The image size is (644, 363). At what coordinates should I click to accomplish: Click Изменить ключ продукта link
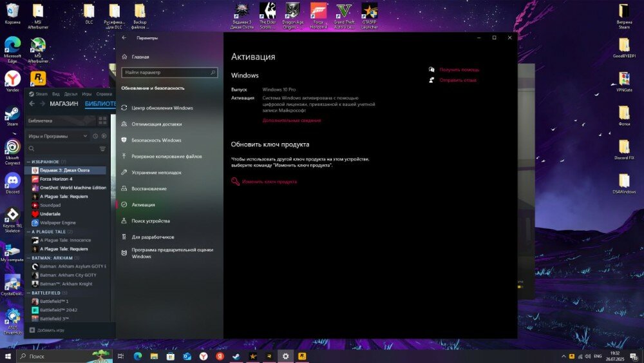tap(269, 182)
